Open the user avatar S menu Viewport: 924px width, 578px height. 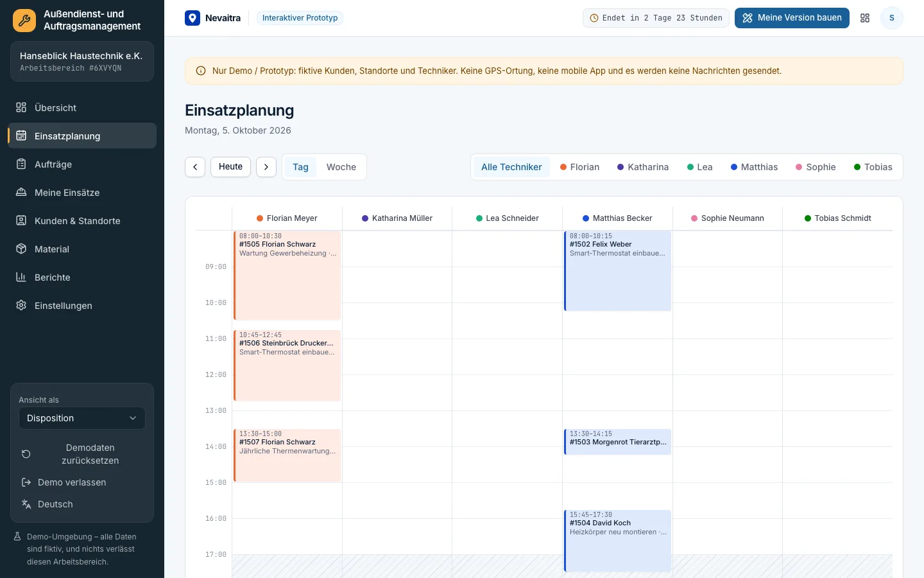coord(891,18)
